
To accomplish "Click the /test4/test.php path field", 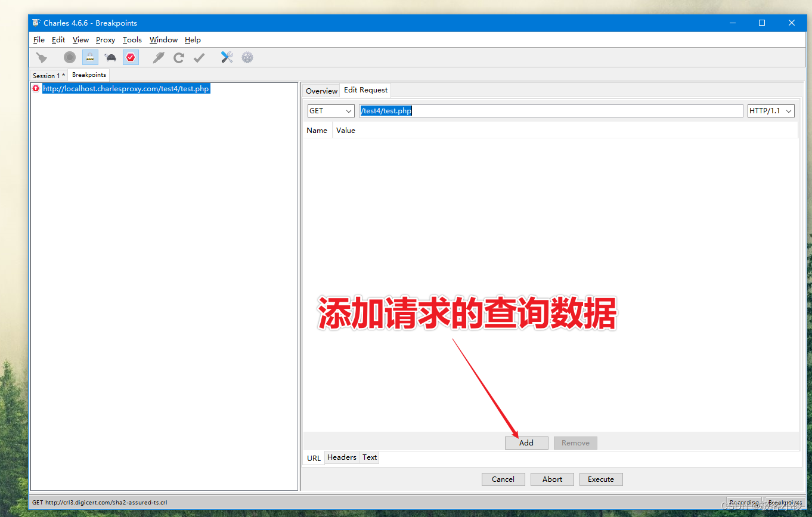I will [x=551, y=111].
